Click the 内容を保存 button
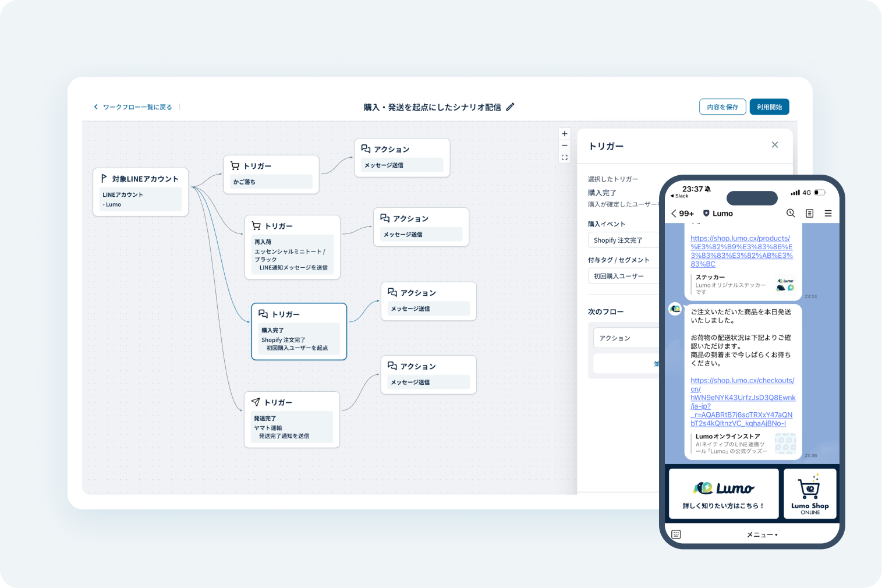The height and width of the screenshot is (588, 882). pos(722,107)
